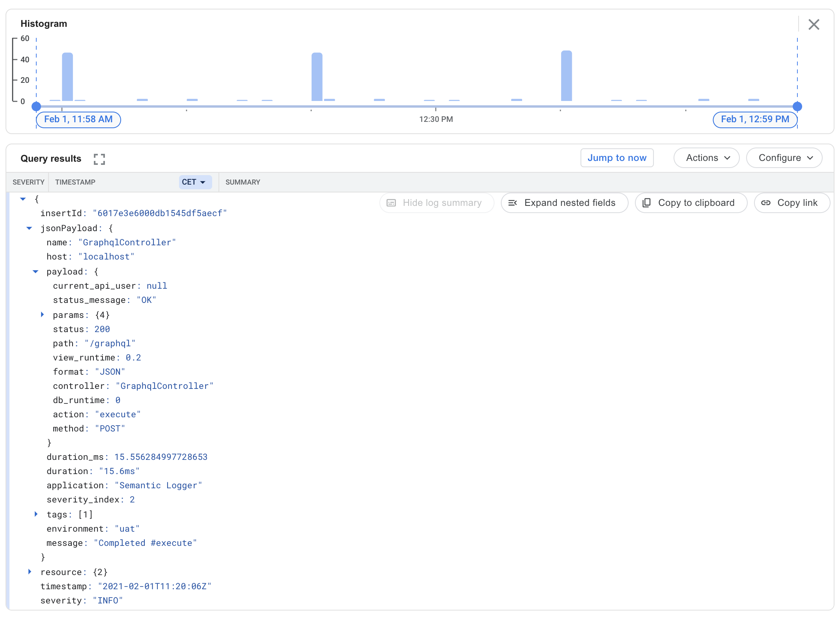Collapse the payload object

(35, 272)
